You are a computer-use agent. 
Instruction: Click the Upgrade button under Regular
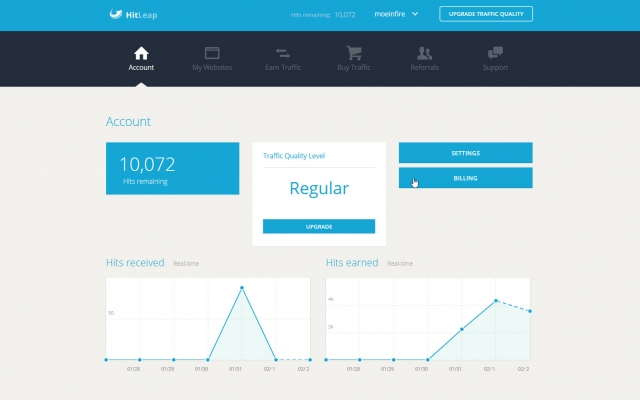click(319, 227)
